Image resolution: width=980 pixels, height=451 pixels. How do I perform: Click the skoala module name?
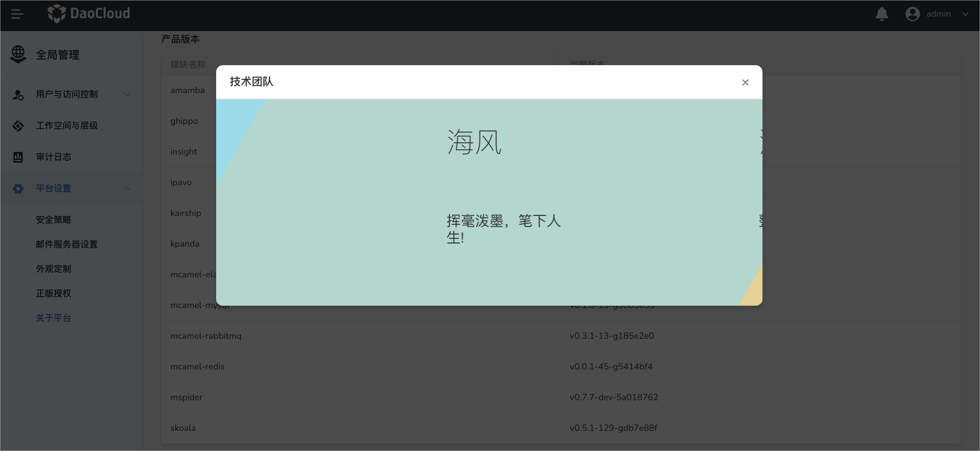click(183, 428)
